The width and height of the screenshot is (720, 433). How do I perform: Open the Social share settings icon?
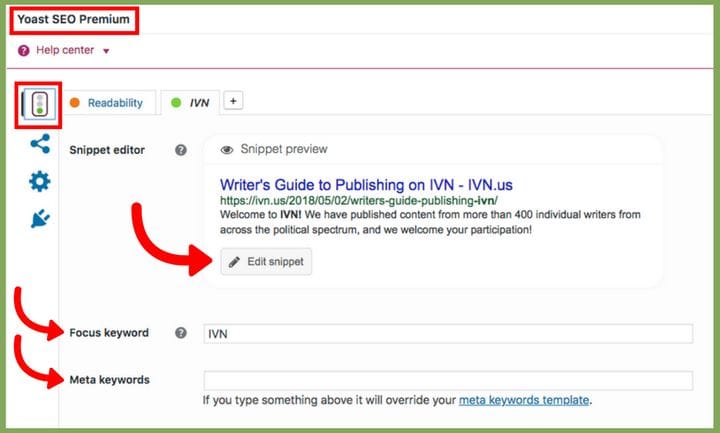[x=40, y=144]
